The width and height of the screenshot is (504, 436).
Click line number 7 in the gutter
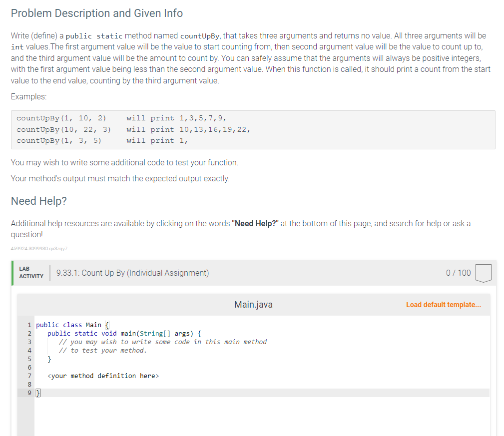(29, 376)
